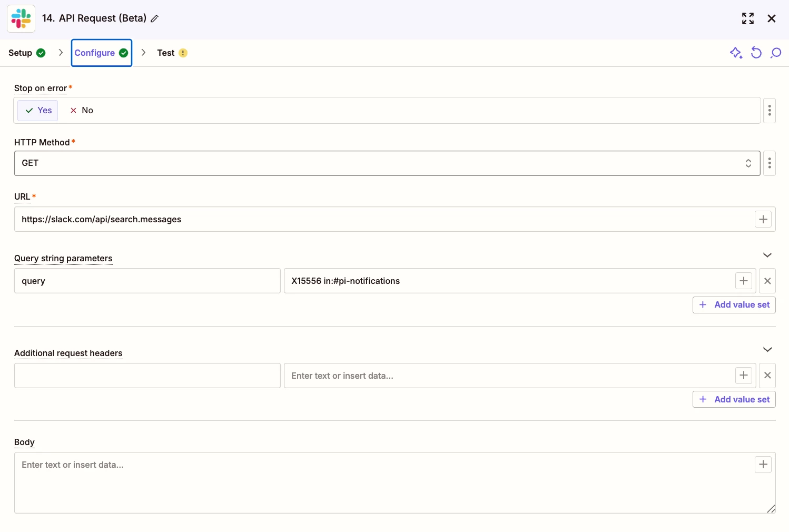
Task: Expand panel to full screen
Action: coord(748,18)
